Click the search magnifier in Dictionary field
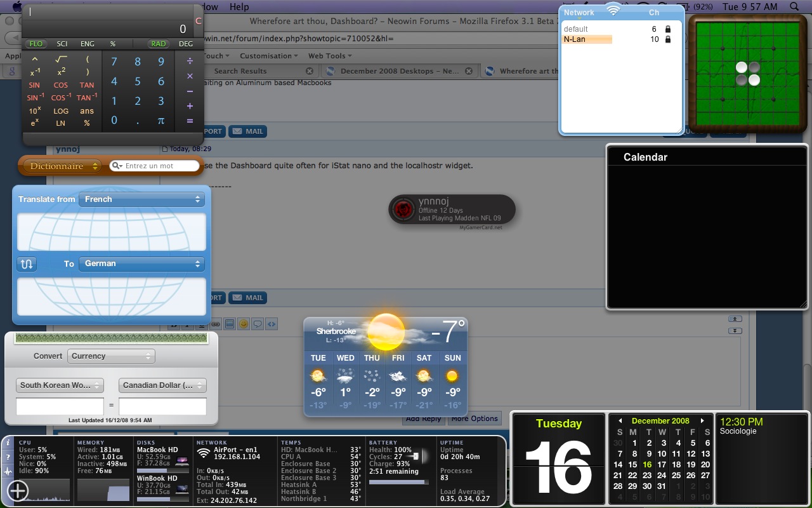The image size is (812, 508). (x=117, y=166)
